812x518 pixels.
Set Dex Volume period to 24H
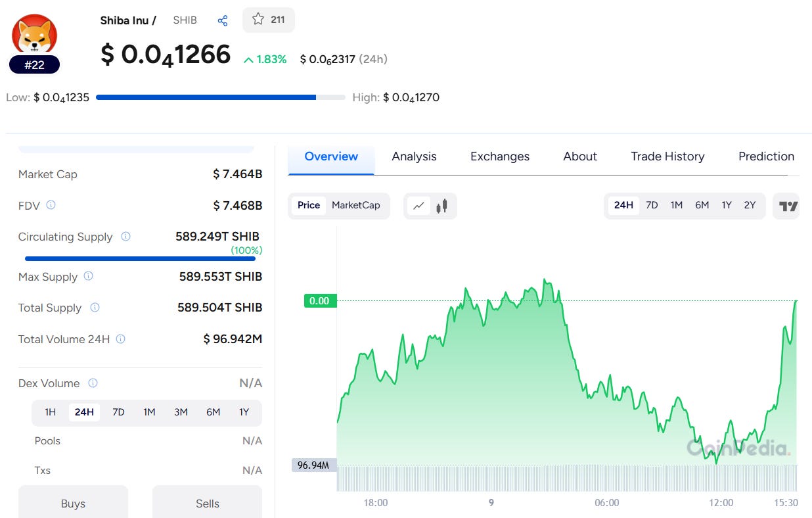(84, 412)
